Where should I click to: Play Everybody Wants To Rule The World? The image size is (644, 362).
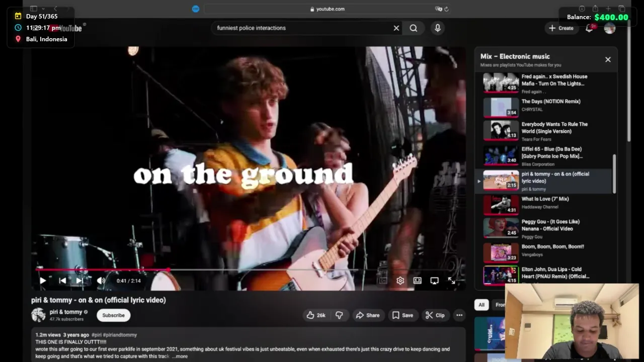[546, 131]
